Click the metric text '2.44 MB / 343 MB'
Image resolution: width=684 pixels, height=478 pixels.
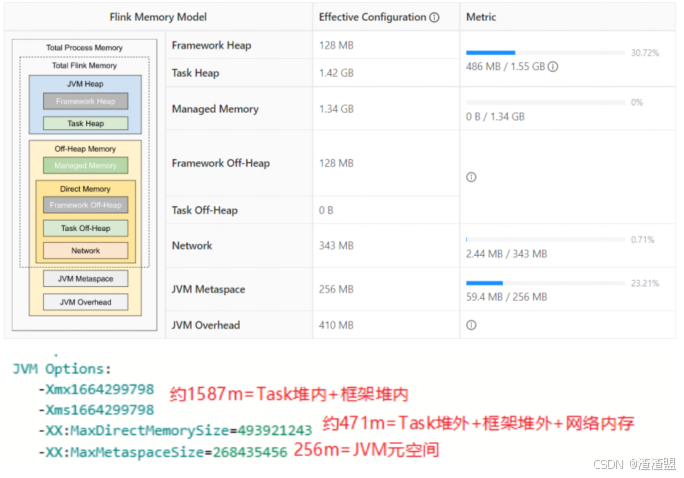506,254
